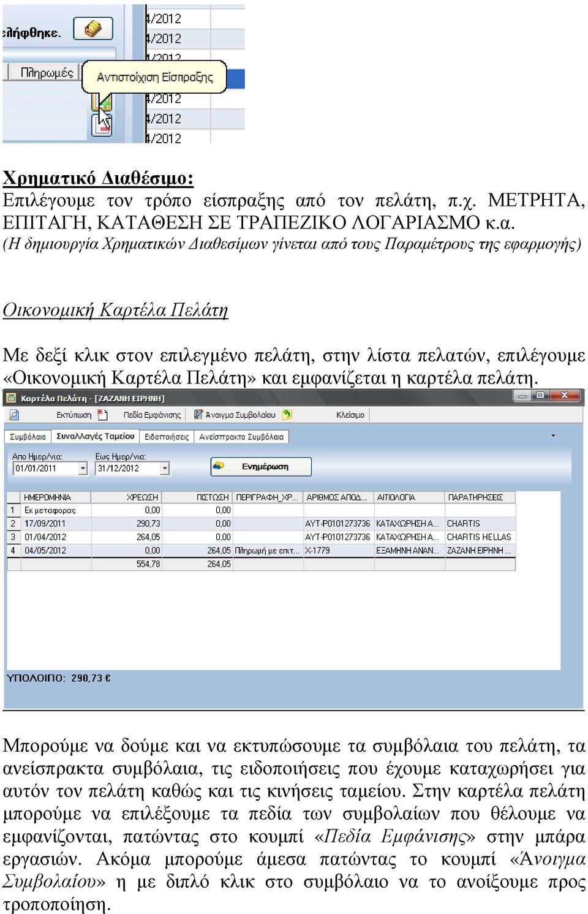Click the ΠΑΡΑΤΗΡΗΣΕΙΣ column header
The height and width of the screenshot is (914, 588).
click(x=480, y=497)
